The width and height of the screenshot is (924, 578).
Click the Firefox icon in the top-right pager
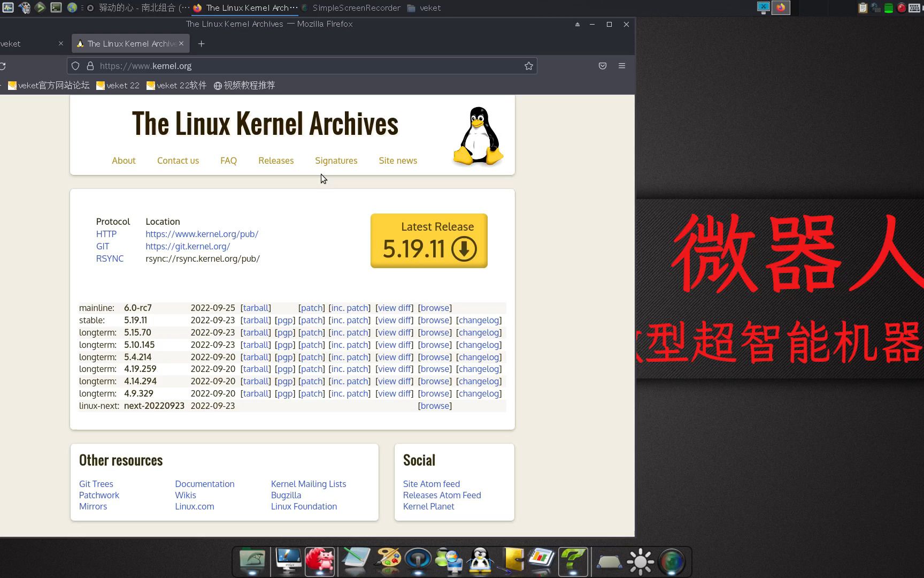pyautogui.click(x=781, y=7)
